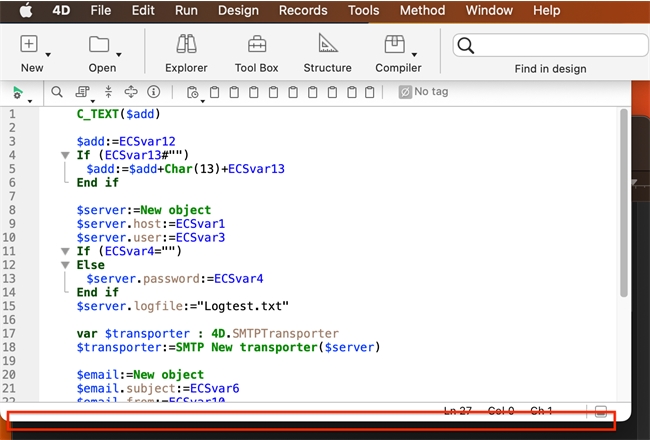Expand the New button dropdown arrow
Viewport: 650px width, 440px height.
coord(48,54)
